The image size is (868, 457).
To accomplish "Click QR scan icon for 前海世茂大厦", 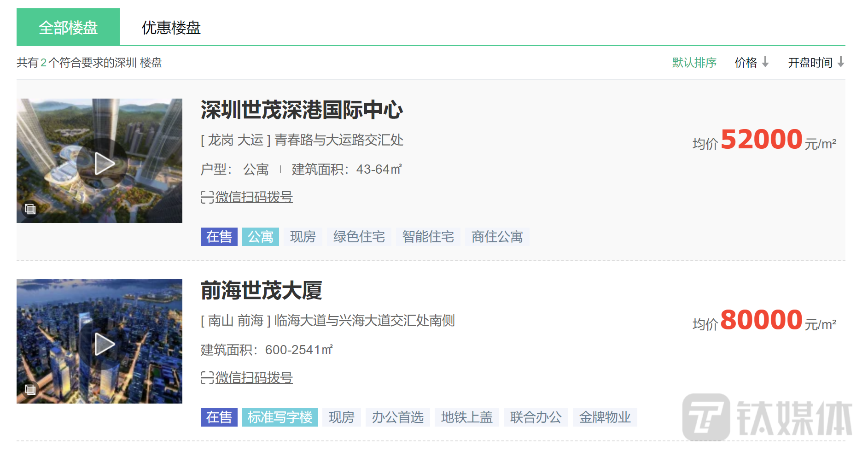I will click(207, 378).
